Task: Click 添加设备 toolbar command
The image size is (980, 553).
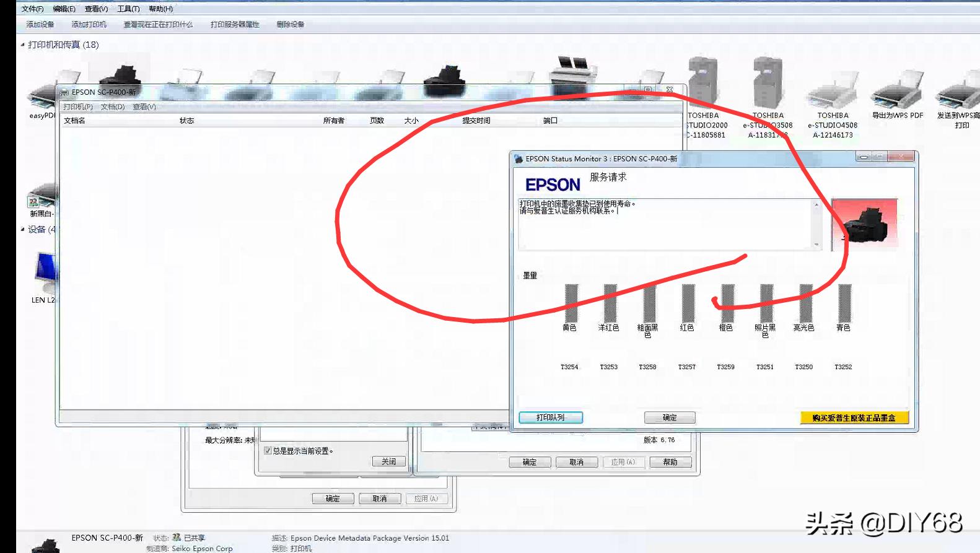Action: 40,24
